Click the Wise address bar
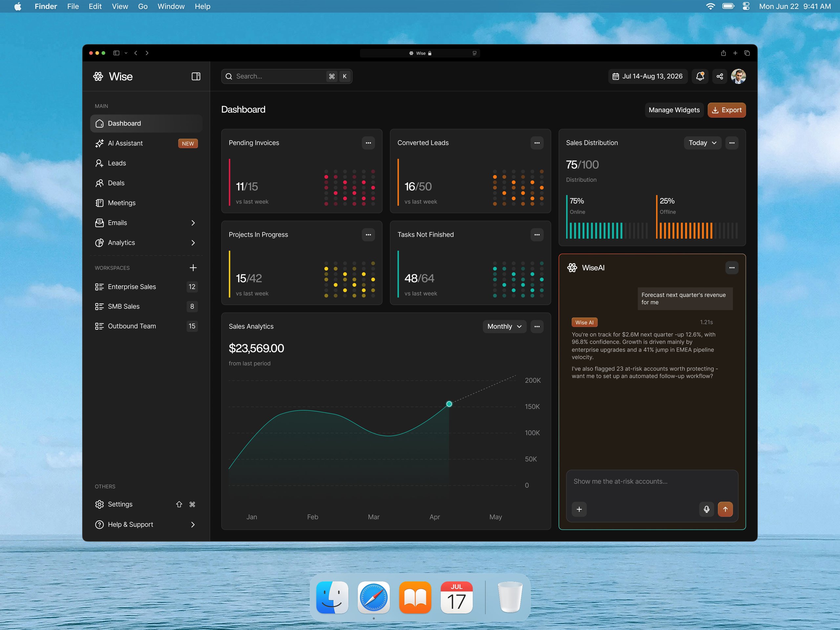 [x=420, y=53]
